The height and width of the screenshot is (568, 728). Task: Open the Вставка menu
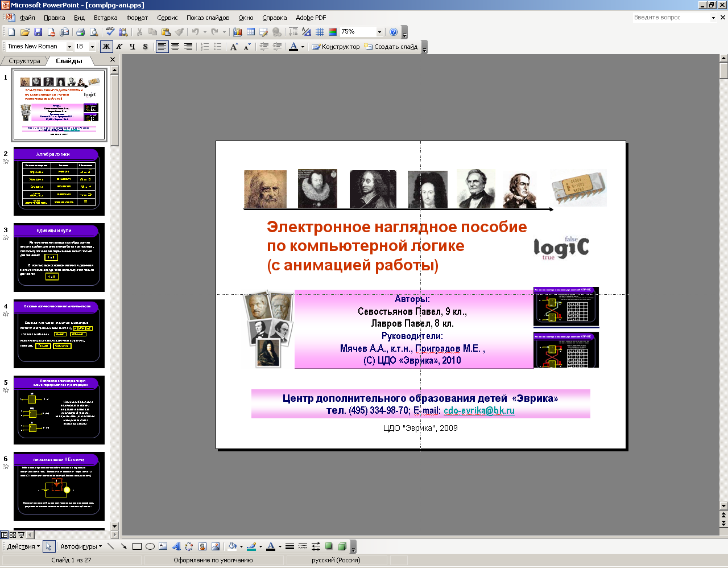(x=106, y=18)
